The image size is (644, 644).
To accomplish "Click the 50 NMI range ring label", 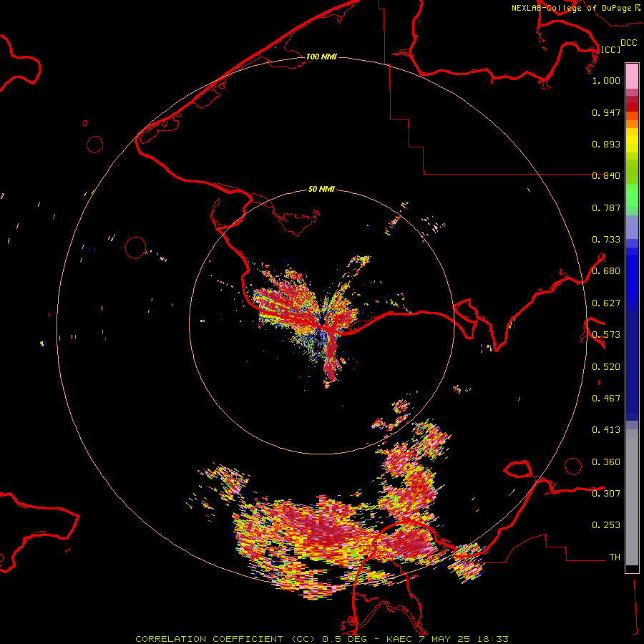I will coord(321,190).
